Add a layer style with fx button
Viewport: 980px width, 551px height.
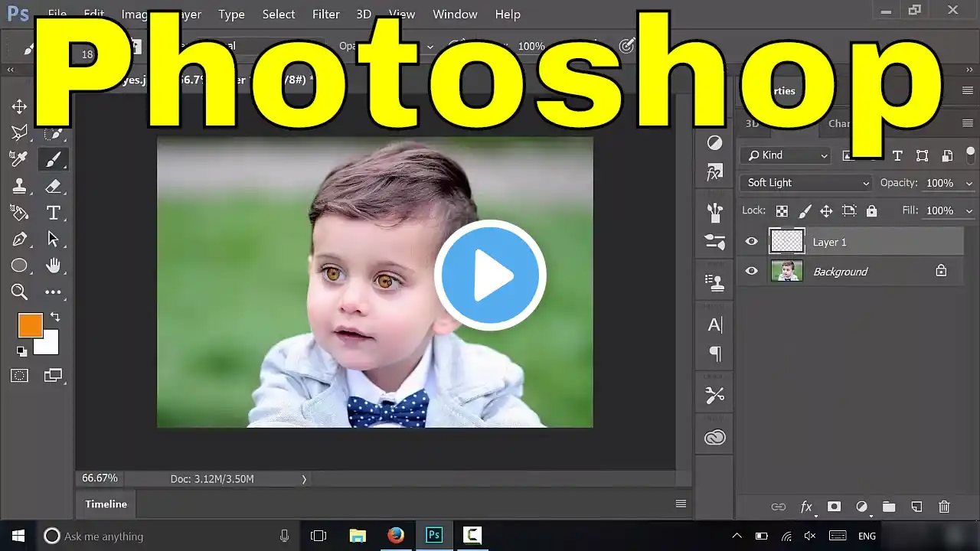tap(806, 507)
